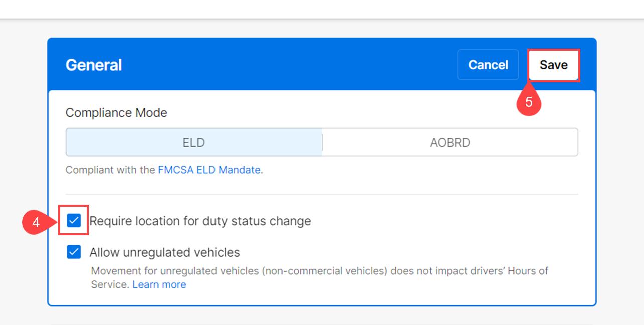Toggle the Allow unregulated vehicles checkbox
The image size is (644, 325).
click(x=74, y=252)
